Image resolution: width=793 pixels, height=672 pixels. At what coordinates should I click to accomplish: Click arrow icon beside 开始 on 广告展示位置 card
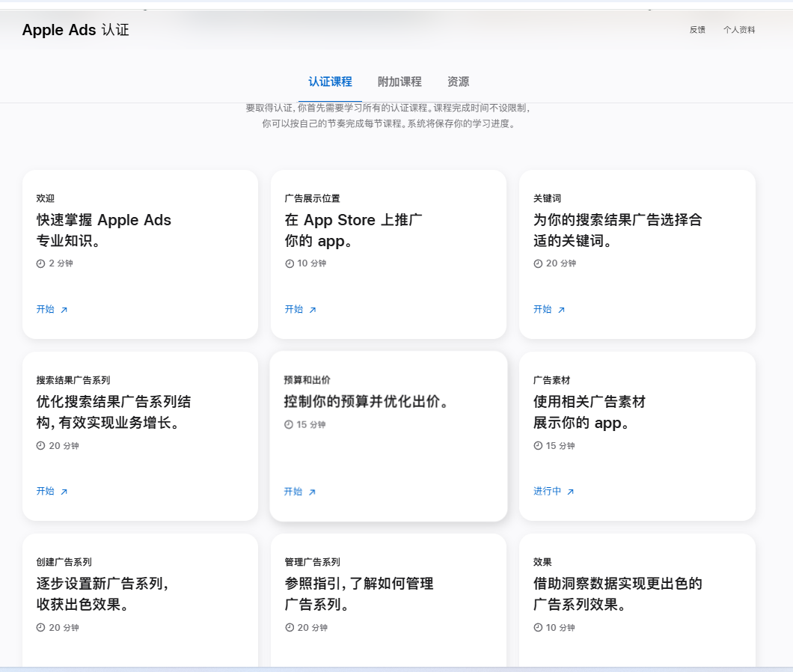(x=313, y=310)
